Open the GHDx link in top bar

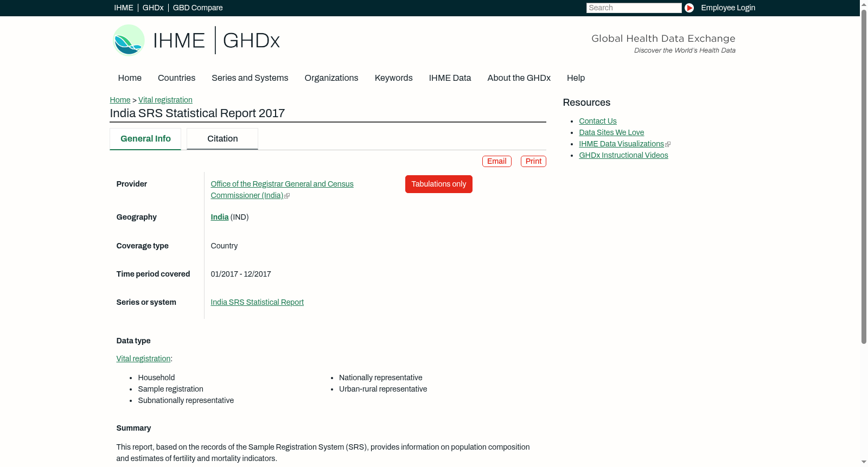[153, 8]
